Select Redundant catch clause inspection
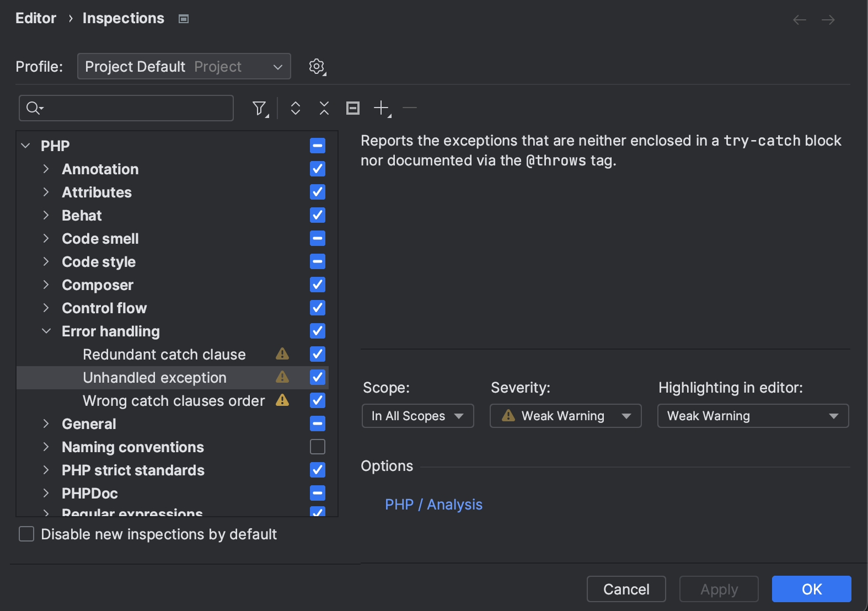This screenshot has width=868, height=611. (x=164, y=354)
